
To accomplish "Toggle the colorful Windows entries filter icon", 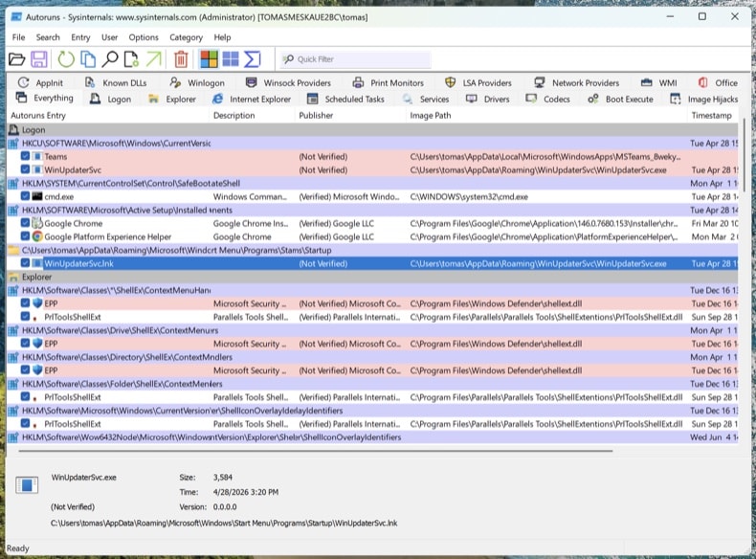I will (x=209, y=59).
